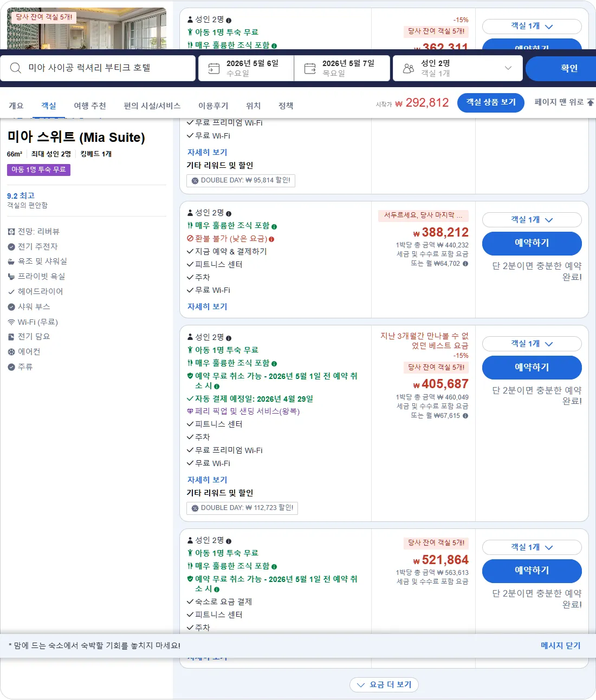The width and height of the screenshot is (596, 700).
Task: Click the airport pickup service diamond icon
Action: click(190, 411)
